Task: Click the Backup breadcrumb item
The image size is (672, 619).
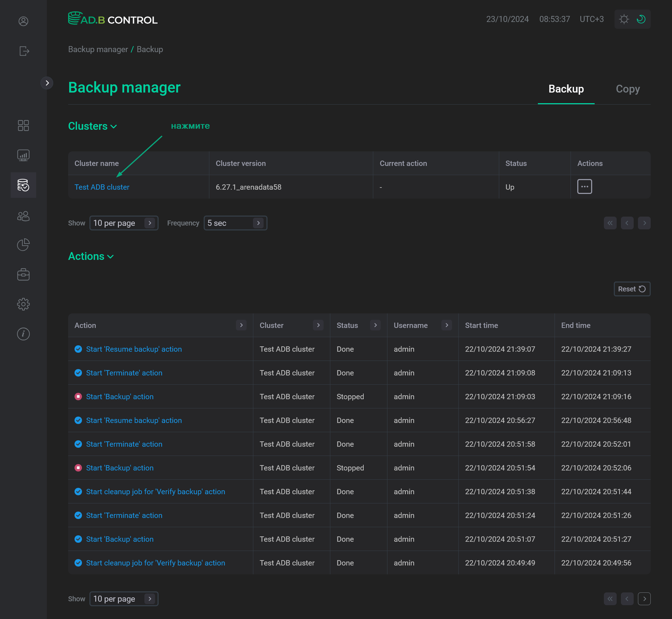Action: coord(150,49)
